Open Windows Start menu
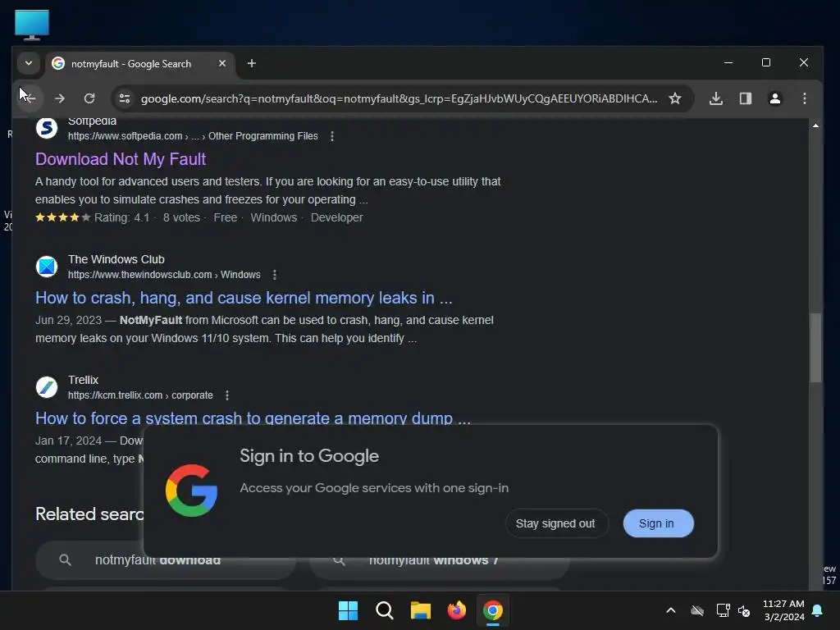Screen dimensions: 840x630 (348, 610)
